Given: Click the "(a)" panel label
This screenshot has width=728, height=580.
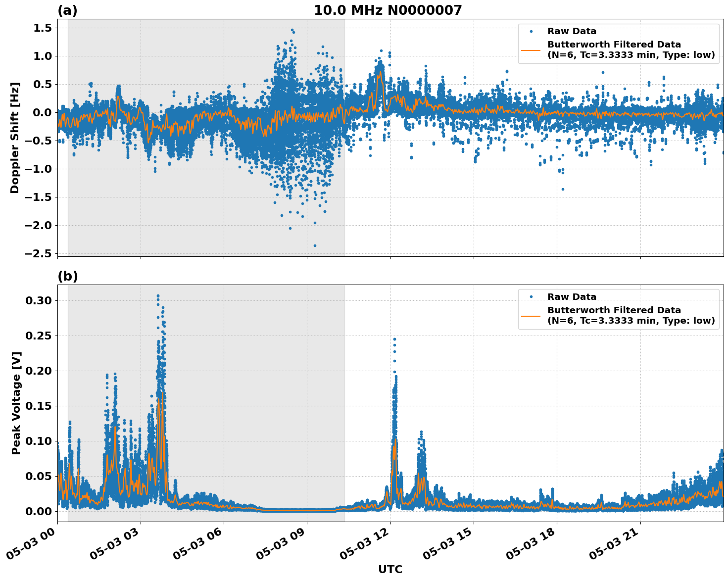Looking at the screenshot, I should coord(67,10).
